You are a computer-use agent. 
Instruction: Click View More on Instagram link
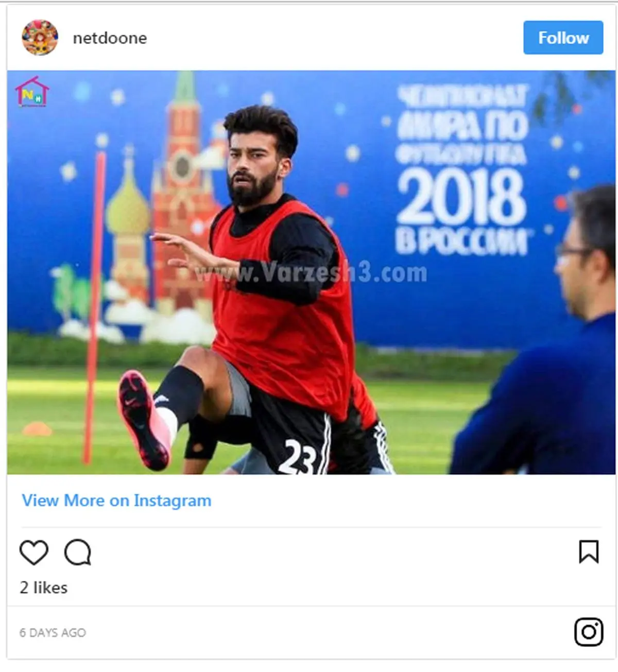tap(116, 501)
